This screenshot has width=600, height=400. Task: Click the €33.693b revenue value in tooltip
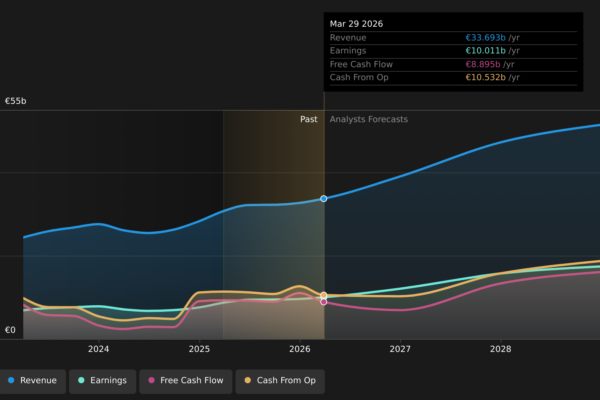(485, 38)
